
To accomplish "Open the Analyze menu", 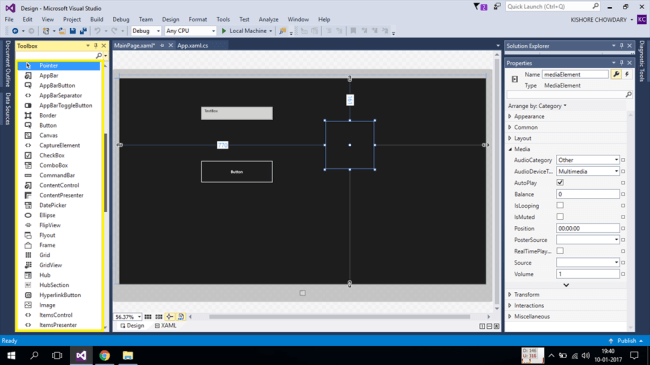I will click(x=269, y=19).
